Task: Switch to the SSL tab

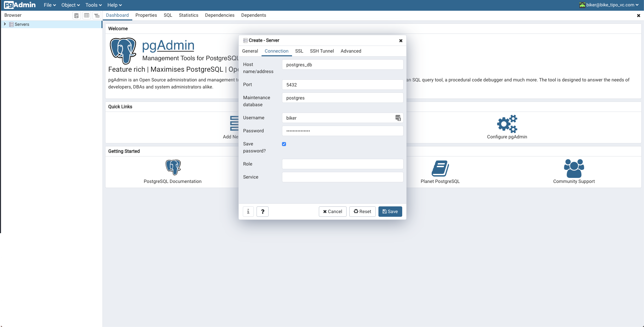Action: tap(299, 51)
